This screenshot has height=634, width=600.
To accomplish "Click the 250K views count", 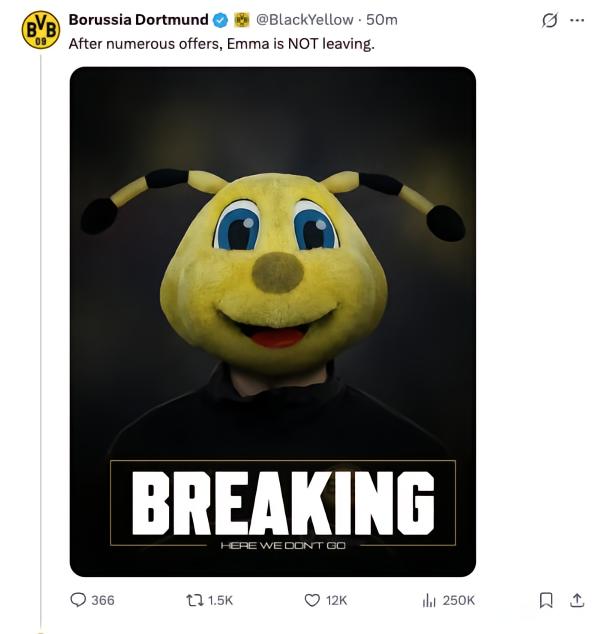I will pos(458,600).
